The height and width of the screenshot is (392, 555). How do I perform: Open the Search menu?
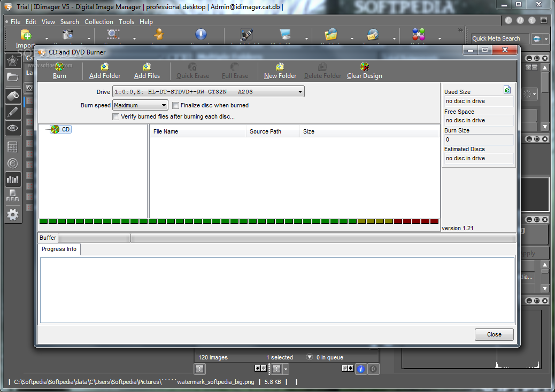click(70, 22)
